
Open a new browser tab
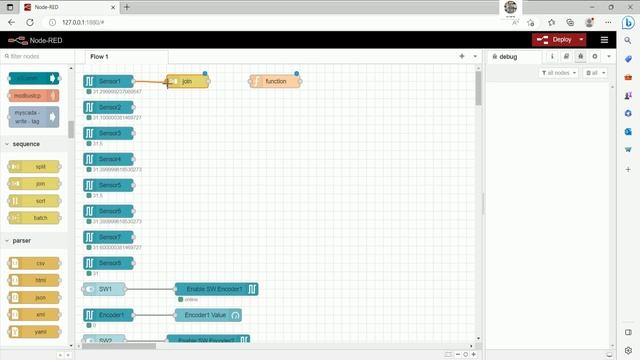tap(127, 7)
